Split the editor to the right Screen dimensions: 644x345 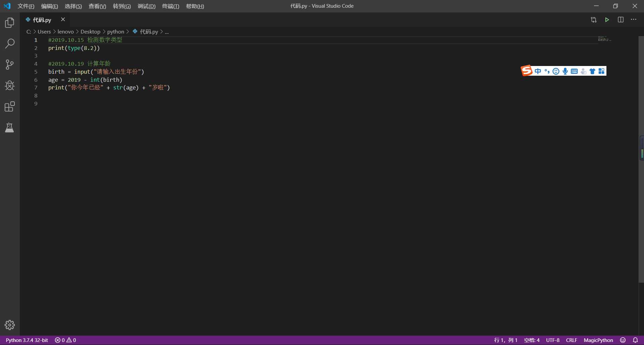[621, 20]
